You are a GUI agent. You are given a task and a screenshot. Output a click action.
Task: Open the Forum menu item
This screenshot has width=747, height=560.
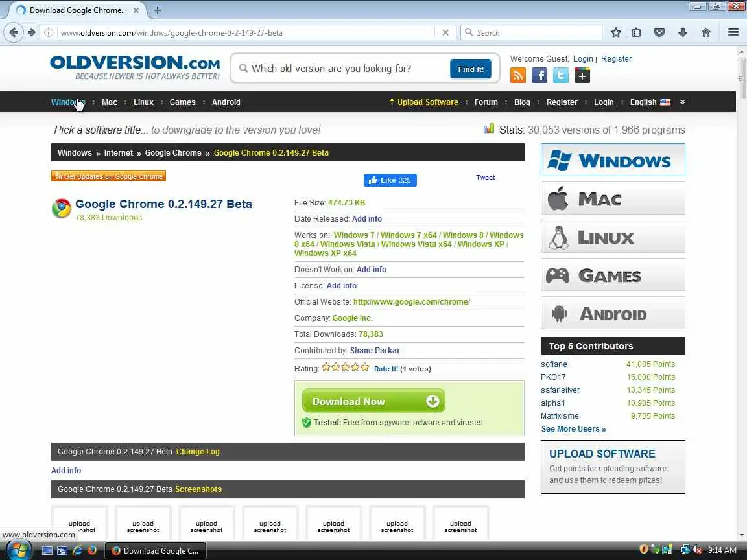[x=486, y=102]
